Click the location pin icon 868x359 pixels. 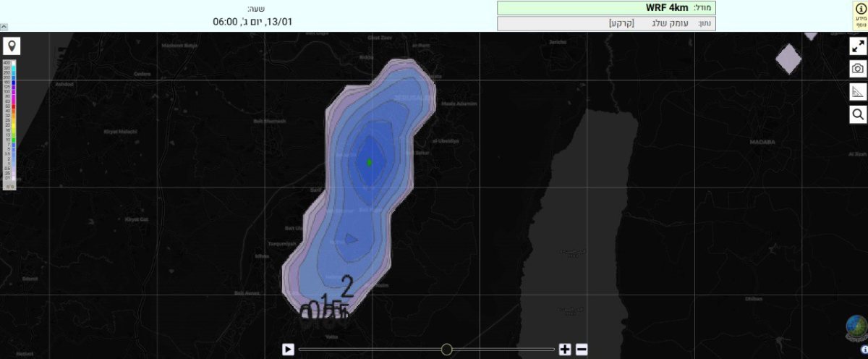(x=11, y=47)
